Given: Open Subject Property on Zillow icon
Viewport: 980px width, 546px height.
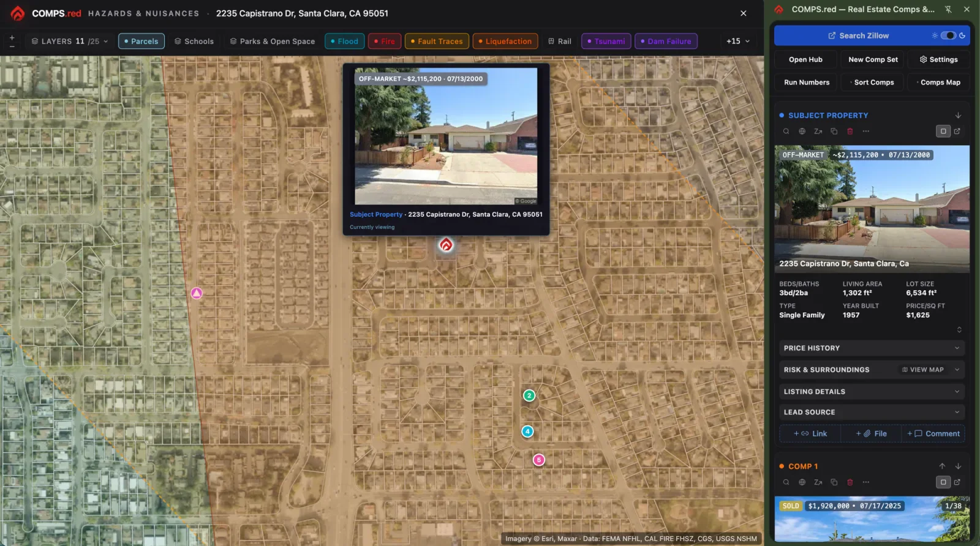Looking at the screenshot, I should pos(818,131).
